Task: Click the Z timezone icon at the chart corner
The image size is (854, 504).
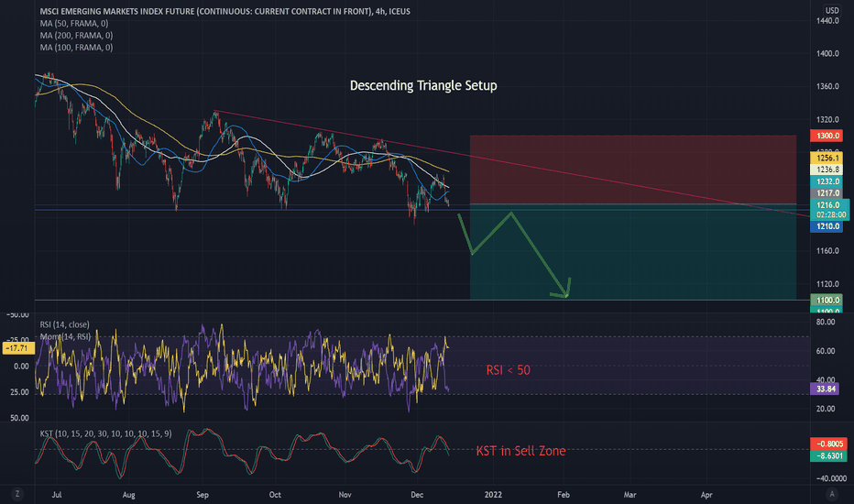Action: (x=17, y=494)
